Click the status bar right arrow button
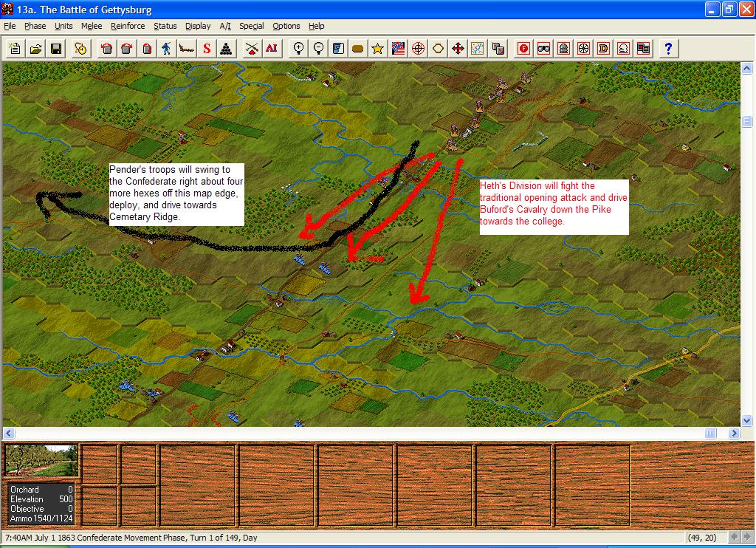Viewport: 756px width, 548px height. click(747, 537)
